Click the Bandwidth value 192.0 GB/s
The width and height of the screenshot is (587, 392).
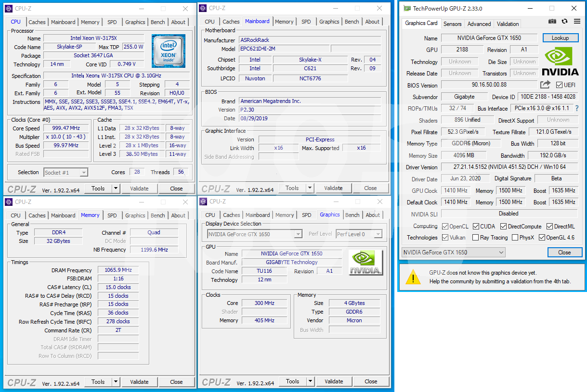pyautogui.click(x=553, y=155)
